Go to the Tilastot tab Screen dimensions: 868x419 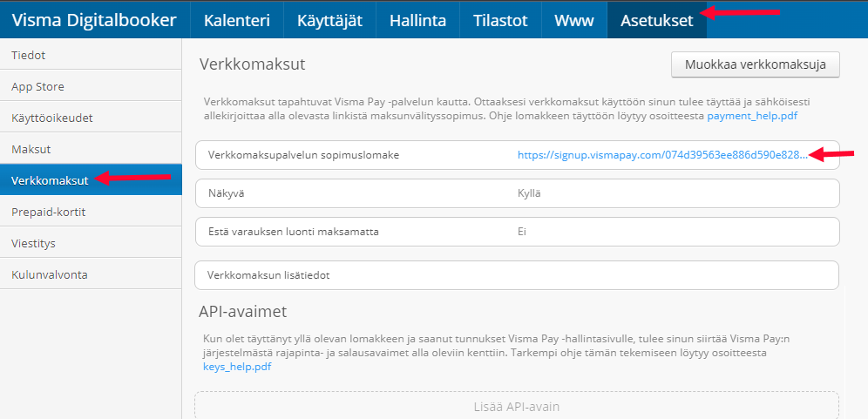pos(500,21)
